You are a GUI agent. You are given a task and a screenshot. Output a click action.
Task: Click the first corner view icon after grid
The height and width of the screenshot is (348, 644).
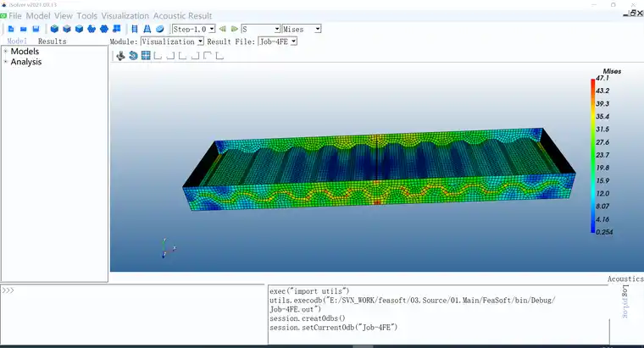click(158, 56)
